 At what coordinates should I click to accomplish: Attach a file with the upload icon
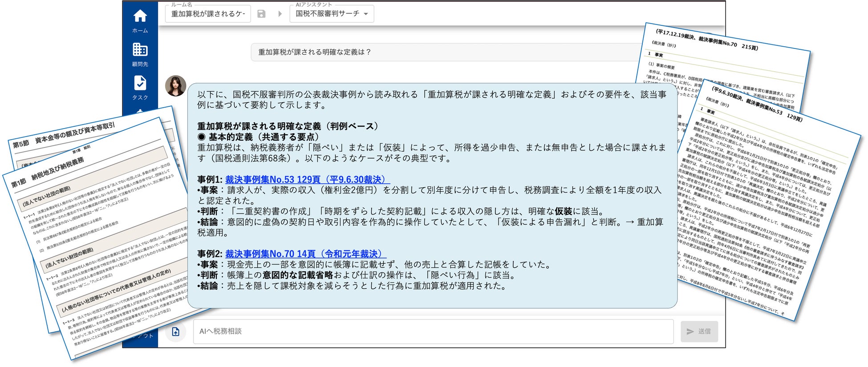pos(176,331)
